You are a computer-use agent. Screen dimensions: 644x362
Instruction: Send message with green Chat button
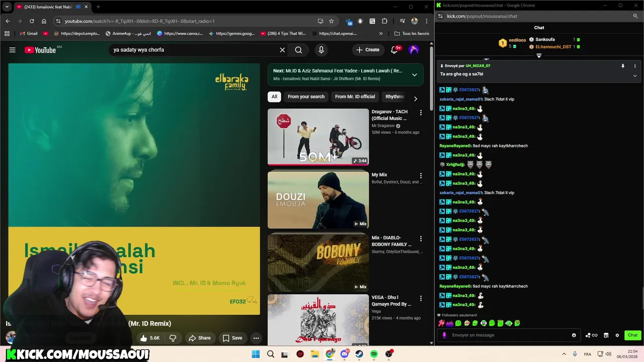tap(632, 335)
